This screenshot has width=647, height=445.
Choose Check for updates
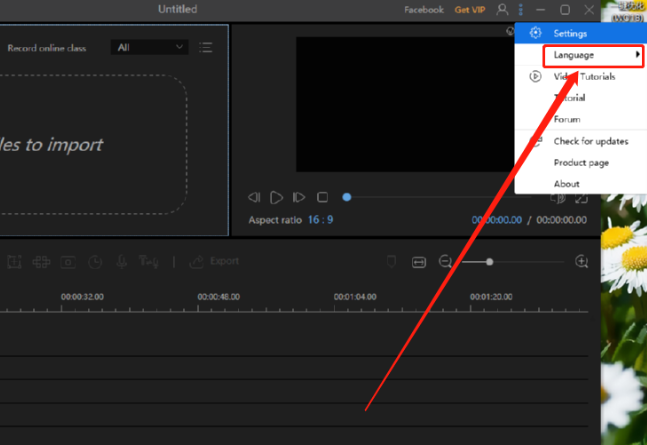(581, 141)
